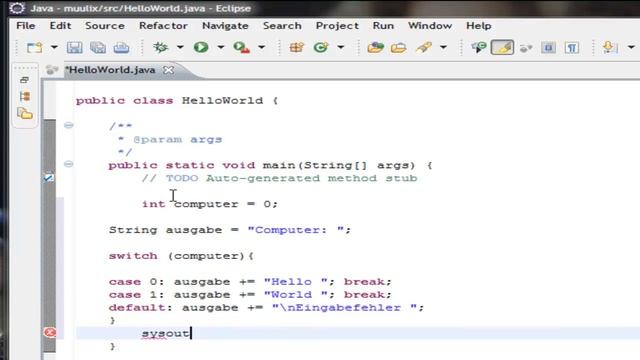Click the "Hello " string literal
The height and width of the screenshot is (360, 640).
pyautogui.click(x=296, y=282)
